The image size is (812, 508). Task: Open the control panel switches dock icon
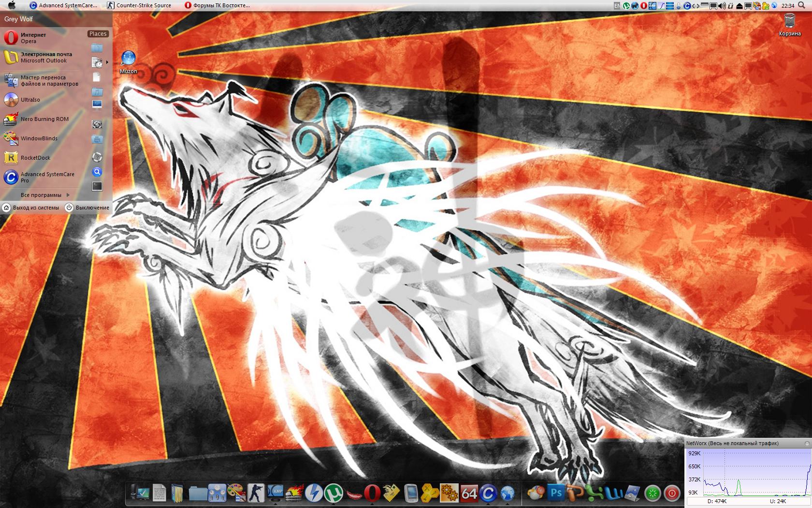[x=217, y=493]
